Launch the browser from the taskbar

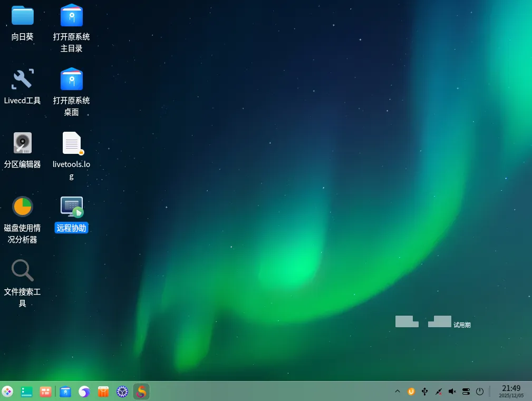click(x=84, y=392)
